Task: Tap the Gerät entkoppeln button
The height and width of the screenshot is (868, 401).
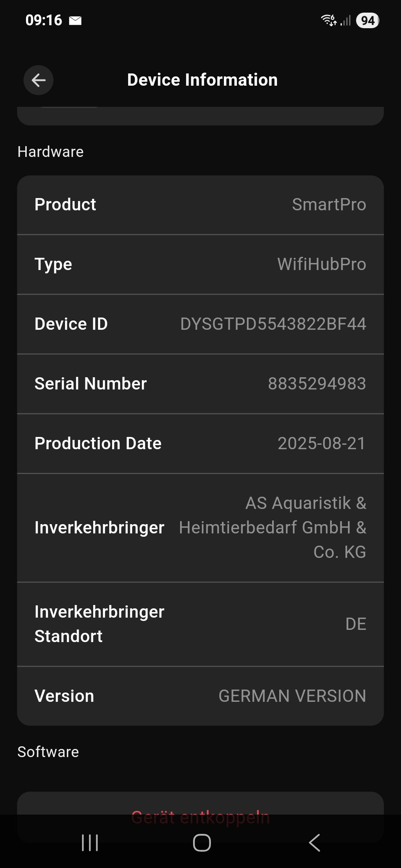Action: pyautogui.click(x=200, y=817)
